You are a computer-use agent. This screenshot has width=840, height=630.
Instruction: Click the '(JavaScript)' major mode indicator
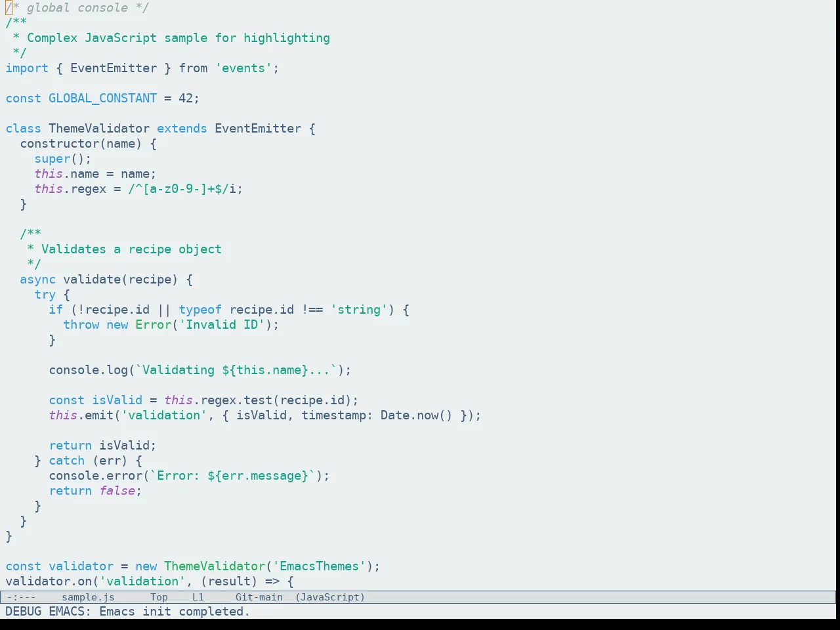pyautogui.click(x=330, y=597)
